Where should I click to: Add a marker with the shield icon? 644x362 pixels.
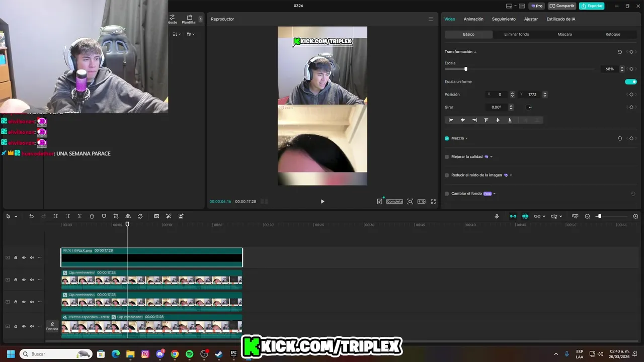point(104,216)
